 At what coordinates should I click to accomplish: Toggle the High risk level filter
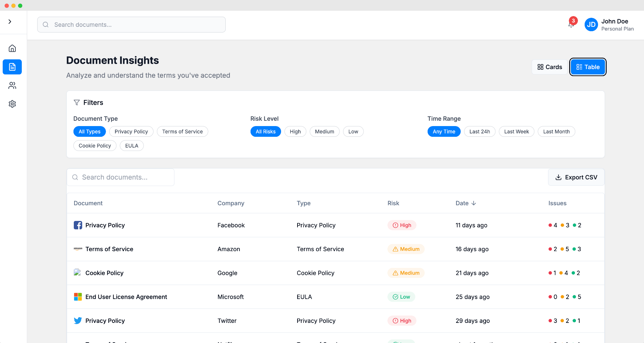coord(295,132)
